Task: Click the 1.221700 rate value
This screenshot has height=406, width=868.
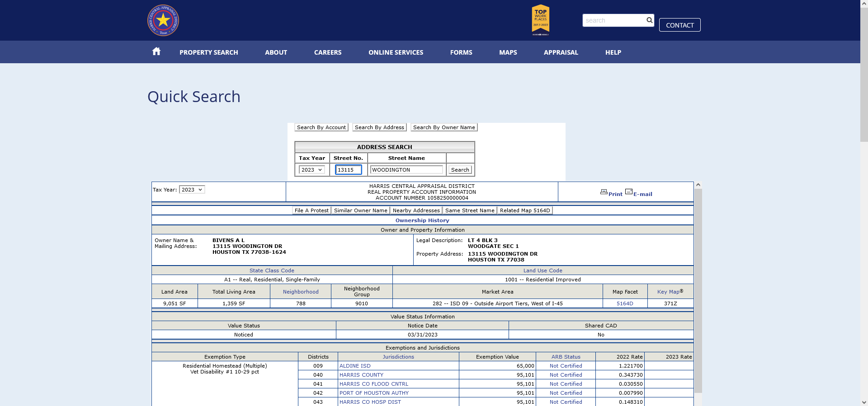Action: point(631,366)
